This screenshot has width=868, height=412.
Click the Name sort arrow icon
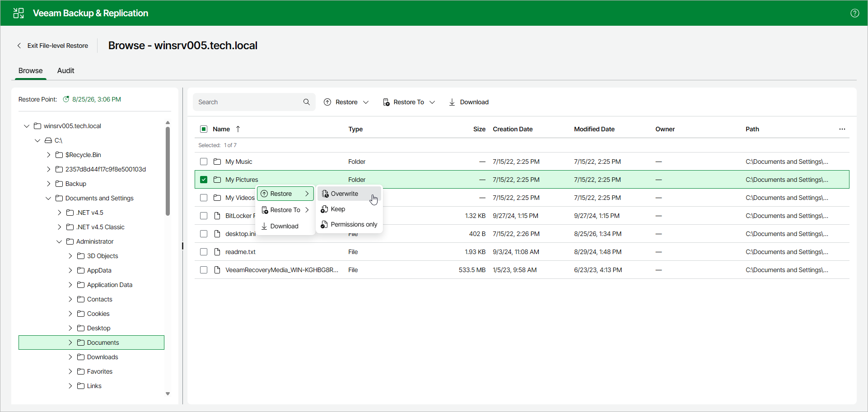[x=238, y=129]
